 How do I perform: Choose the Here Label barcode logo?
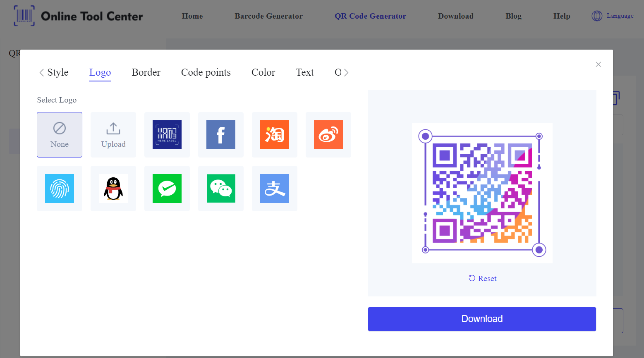click(167, 135)
